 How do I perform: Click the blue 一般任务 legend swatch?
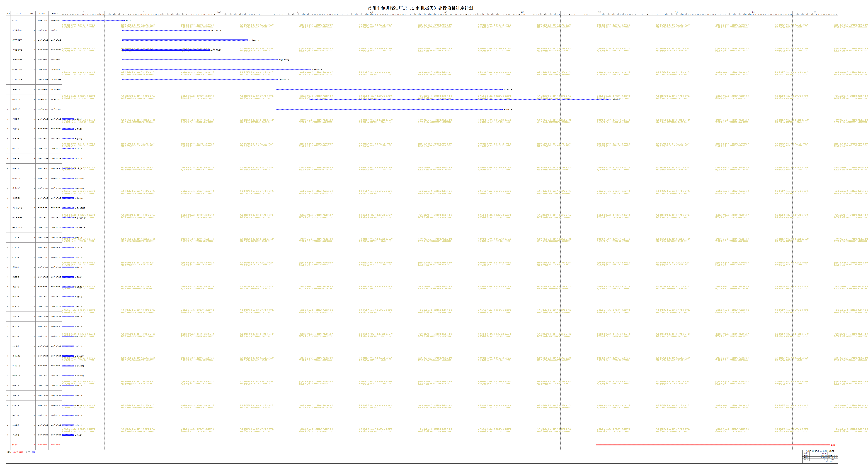[33, 452]
